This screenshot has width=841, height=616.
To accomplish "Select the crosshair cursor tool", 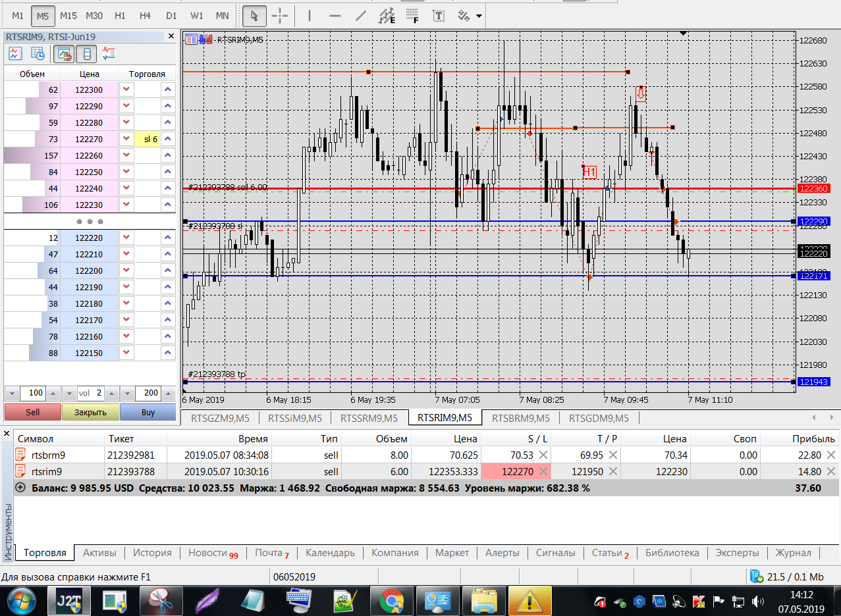I will click(x=281, y=15).
